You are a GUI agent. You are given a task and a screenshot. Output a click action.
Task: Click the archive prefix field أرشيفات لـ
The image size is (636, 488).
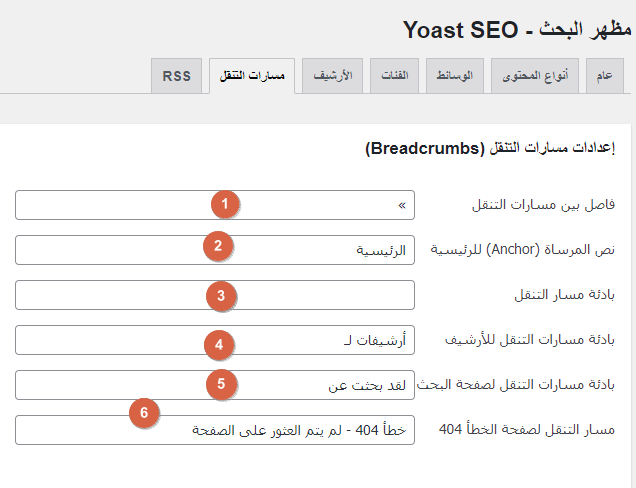pyautogui.click(x=215, y=340)
